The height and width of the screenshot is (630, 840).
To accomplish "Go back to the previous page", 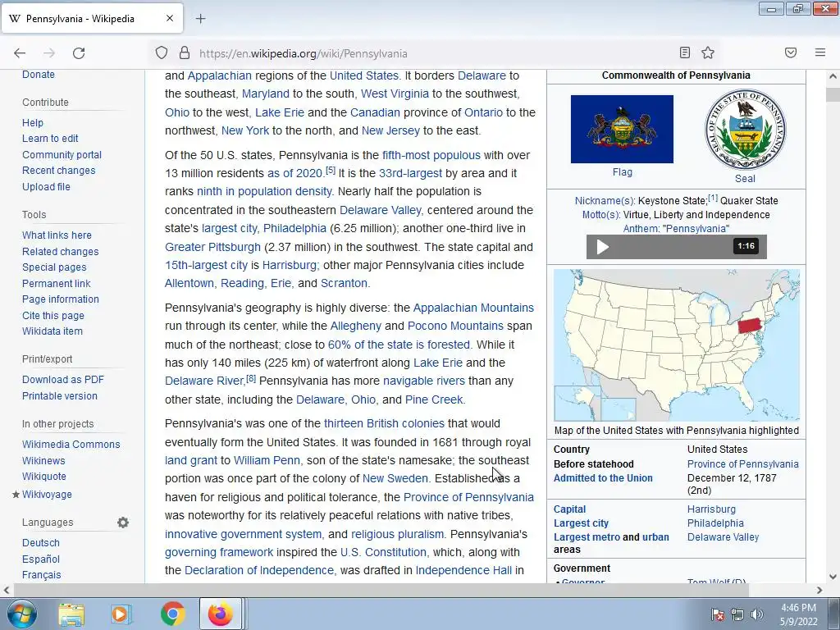I will tap(20, 53).
